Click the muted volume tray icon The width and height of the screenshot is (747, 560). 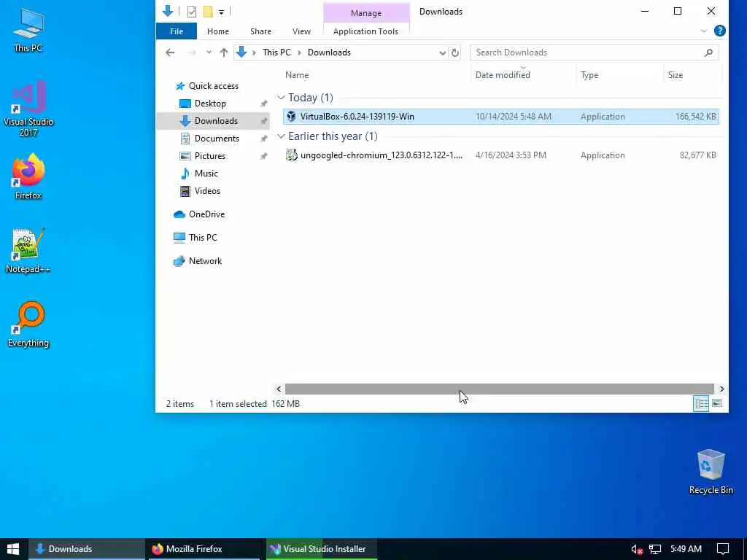[x=637, y=550]
